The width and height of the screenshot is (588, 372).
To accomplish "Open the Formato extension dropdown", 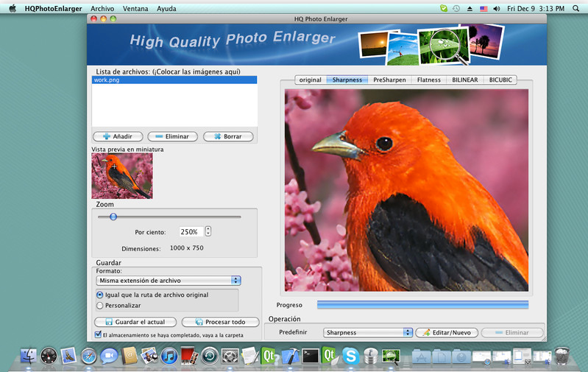I will pos(169,281).
